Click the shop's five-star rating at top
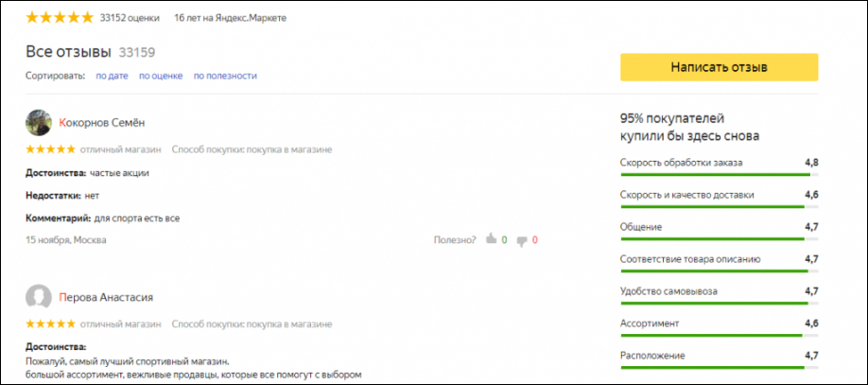The height and width of the screenshot is (385, 868). tap(60, 18)
